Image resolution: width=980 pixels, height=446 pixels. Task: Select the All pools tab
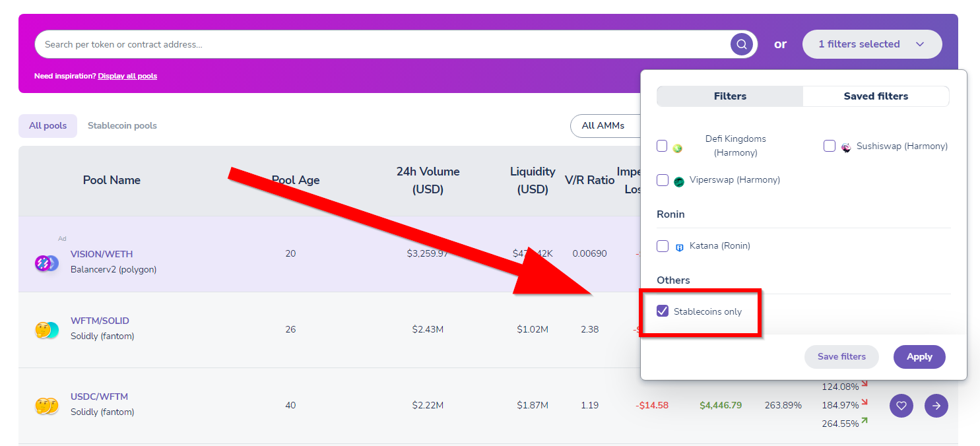(x=48, y=125)
